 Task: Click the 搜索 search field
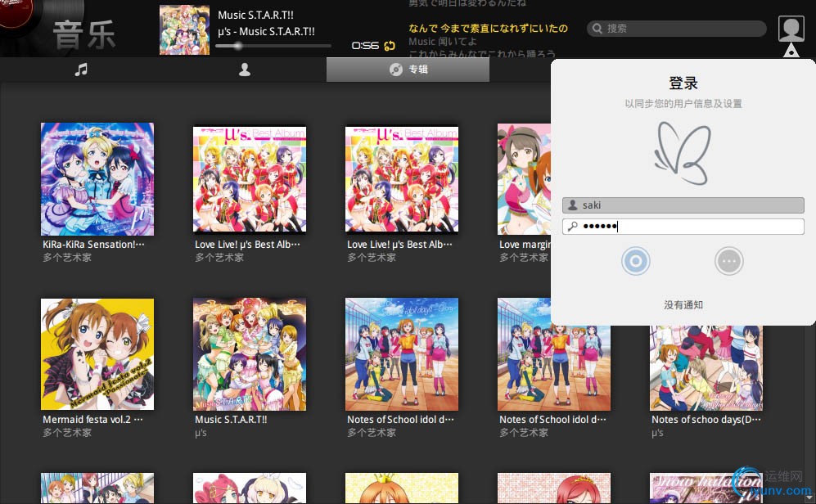coord(677,29)
